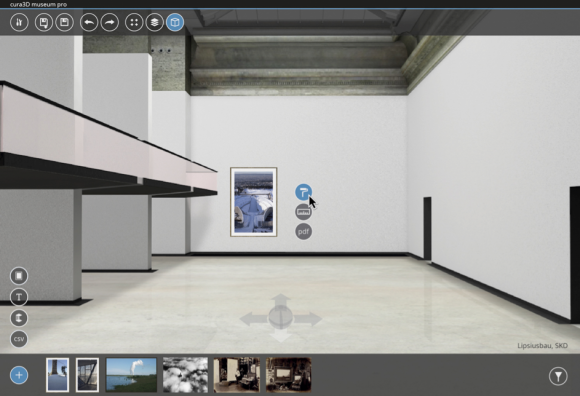
Task: Click the ruler measurement icon beside artwork
Action: (303, 212)
